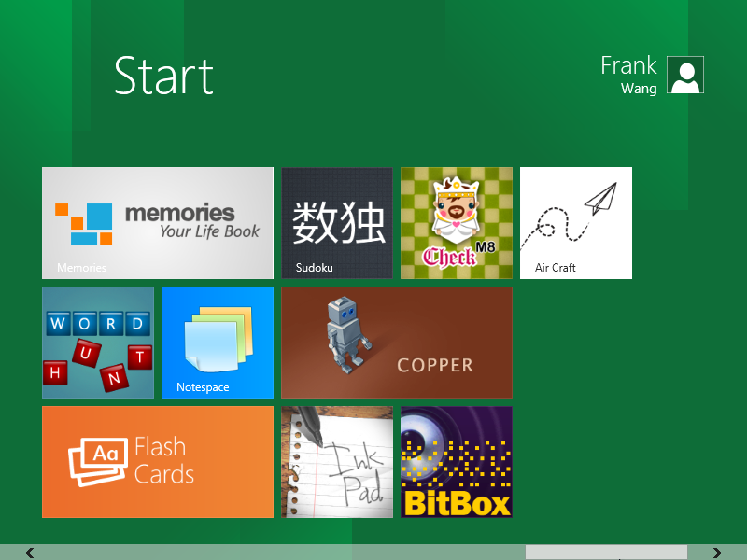The width and height of the screenshot is (747, 560).
Task: Click the user account avatar picture
Action: (x=685, y=75)
